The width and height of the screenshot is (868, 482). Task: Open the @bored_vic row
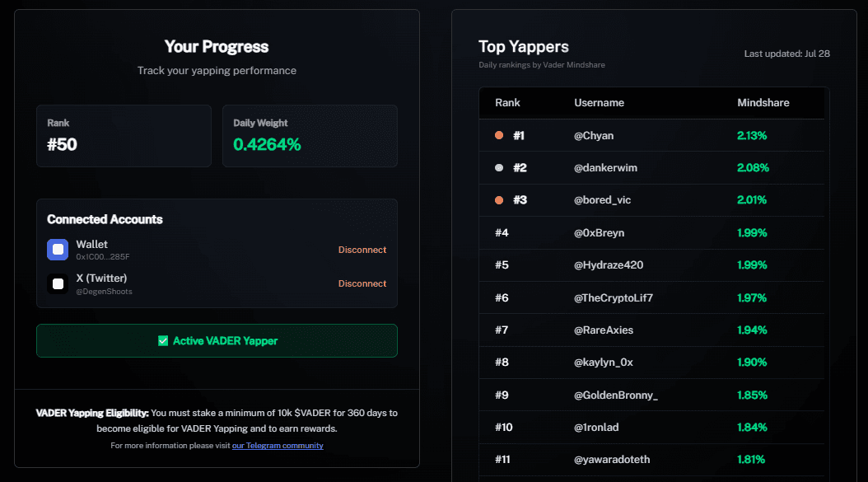pos(602,200)
